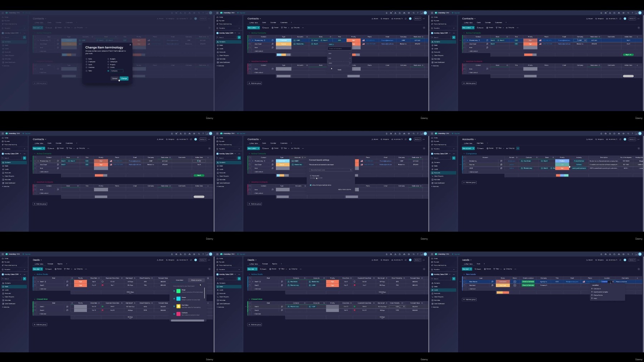Collapse the Companies group on Accounts board
The width and height of the screenshot is (644, 362).
coord(464,154)
